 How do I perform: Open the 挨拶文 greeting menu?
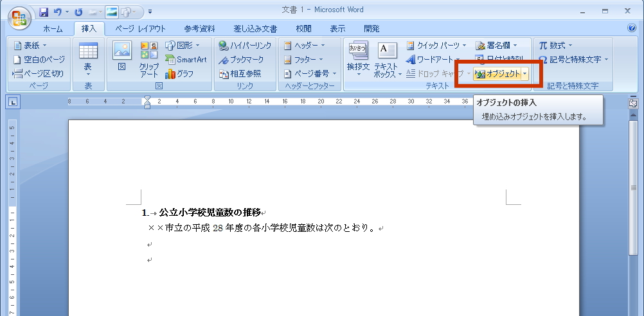pyautogui.click(x=358, y=60)
